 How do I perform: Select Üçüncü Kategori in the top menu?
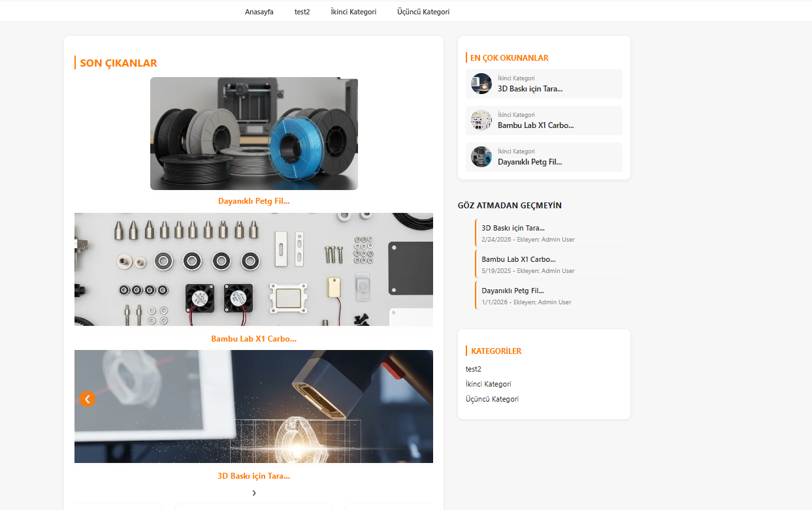tap(423, 12)
